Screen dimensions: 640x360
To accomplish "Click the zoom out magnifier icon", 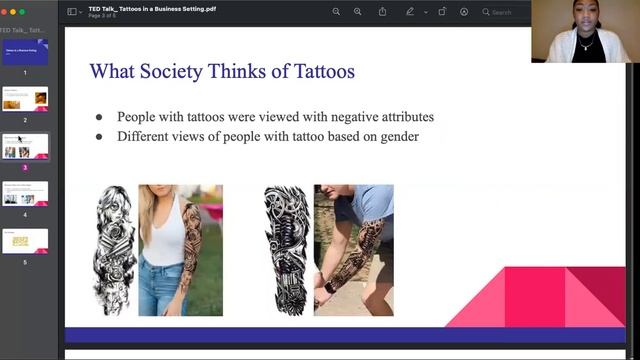I will point(336,12).
